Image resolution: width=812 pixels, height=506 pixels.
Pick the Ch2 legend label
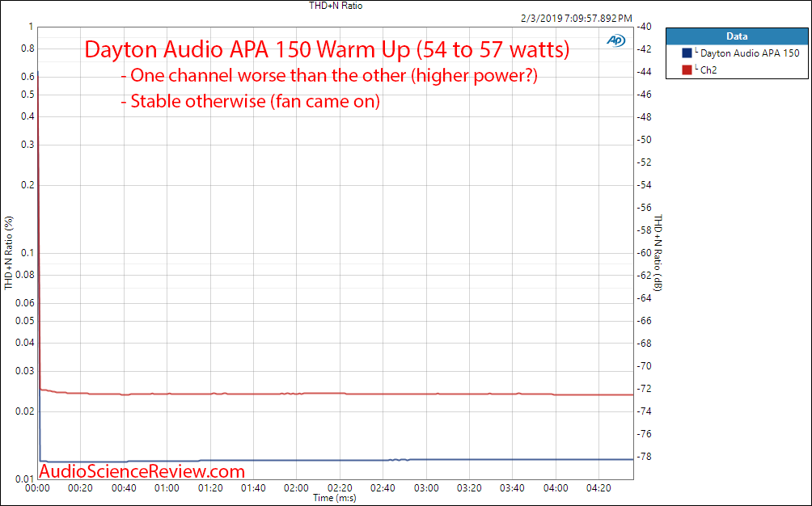[708, 70]
